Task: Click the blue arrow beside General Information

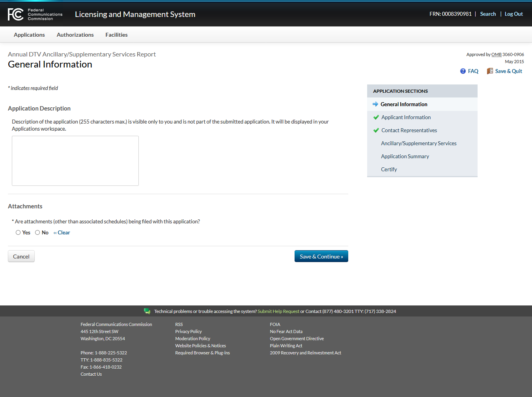Action: [375, 104]
